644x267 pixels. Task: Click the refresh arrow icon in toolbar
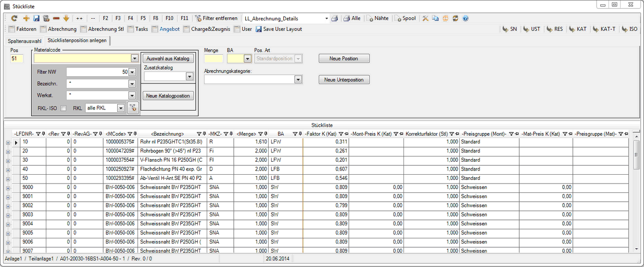click(x=15, y=18)
